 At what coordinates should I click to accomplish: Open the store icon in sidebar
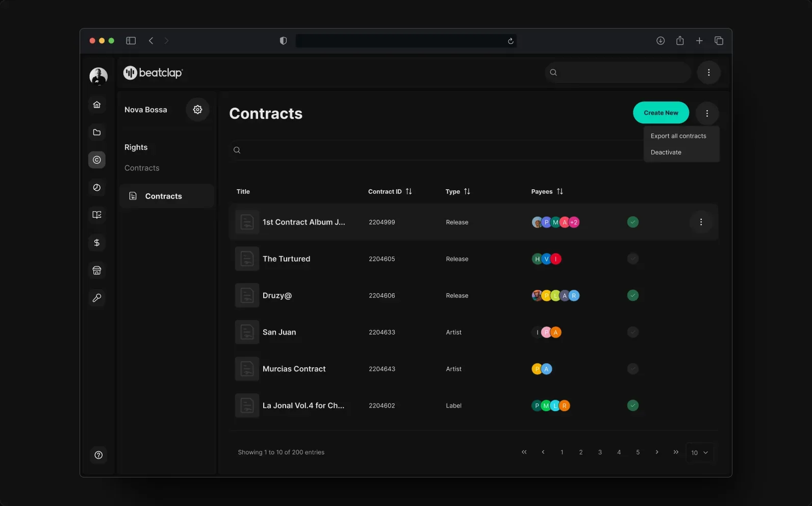[x=97, y=270]
